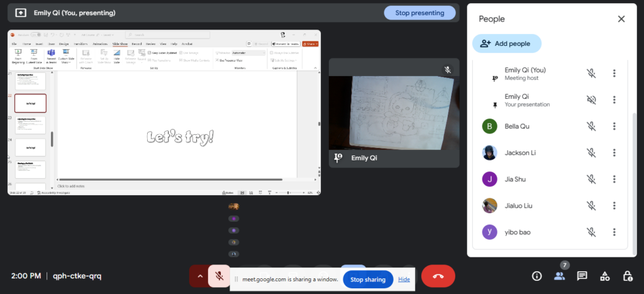644x294 pixels.
Task: Click the Share button in PowerPoint
Action: (x=310, y=43)
